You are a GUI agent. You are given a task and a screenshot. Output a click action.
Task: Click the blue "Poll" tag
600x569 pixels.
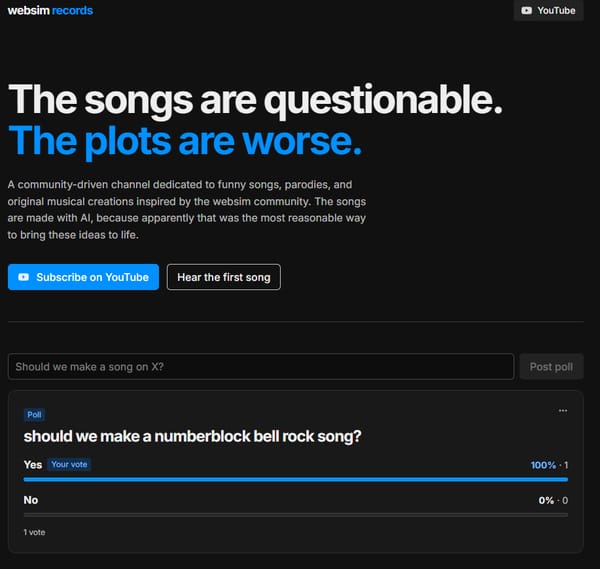(34, 415)
